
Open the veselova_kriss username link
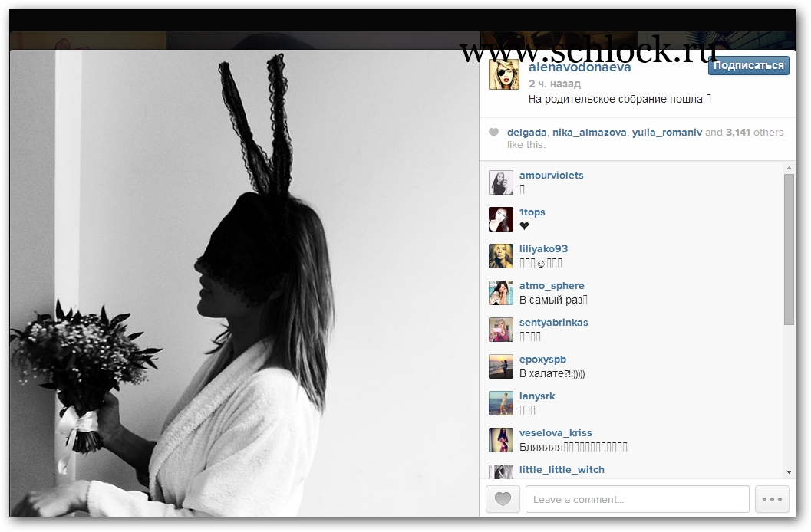tap(556, 433)
